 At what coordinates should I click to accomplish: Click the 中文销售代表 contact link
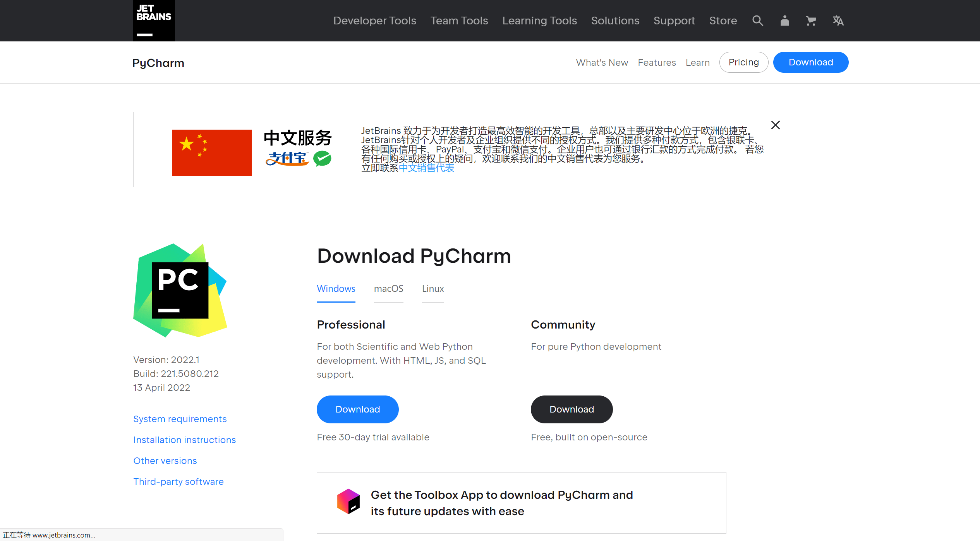click(426, 168)
